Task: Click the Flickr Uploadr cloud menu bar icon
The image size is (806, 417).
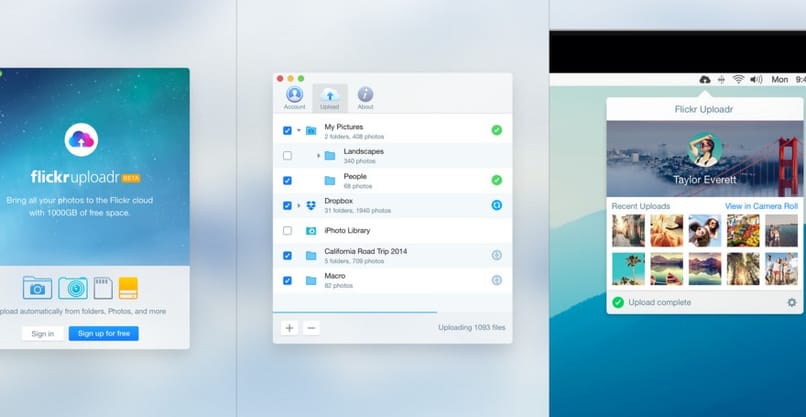Action: pos(706,79)
